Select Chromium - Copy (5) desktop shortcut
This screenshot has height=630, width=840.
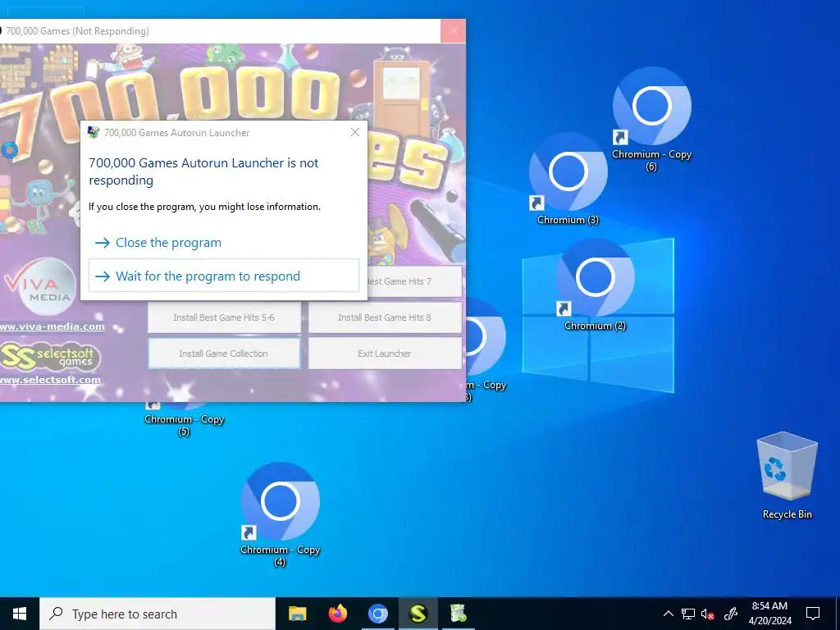(x=184, y=419)
